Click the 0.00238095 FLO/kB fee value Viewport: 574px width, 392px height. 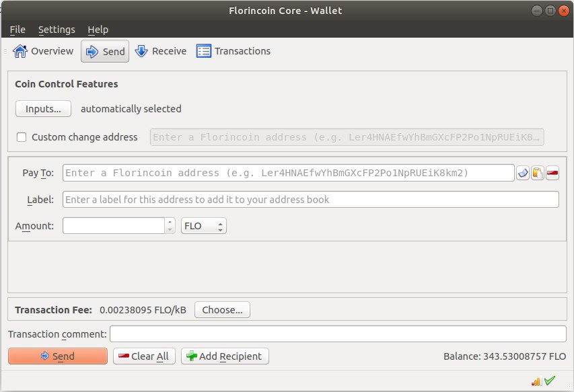[143, 310]
